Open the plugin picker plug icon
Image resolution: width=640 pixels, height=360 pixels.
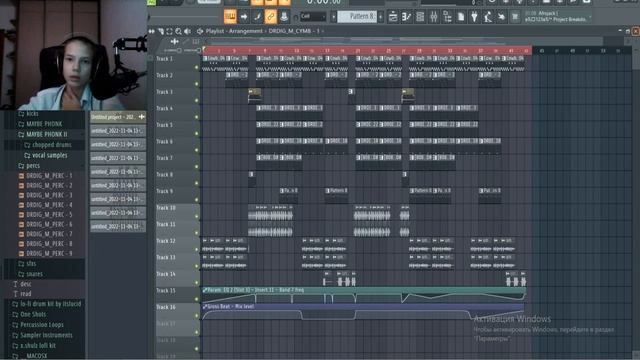click(x=474, y=17)
